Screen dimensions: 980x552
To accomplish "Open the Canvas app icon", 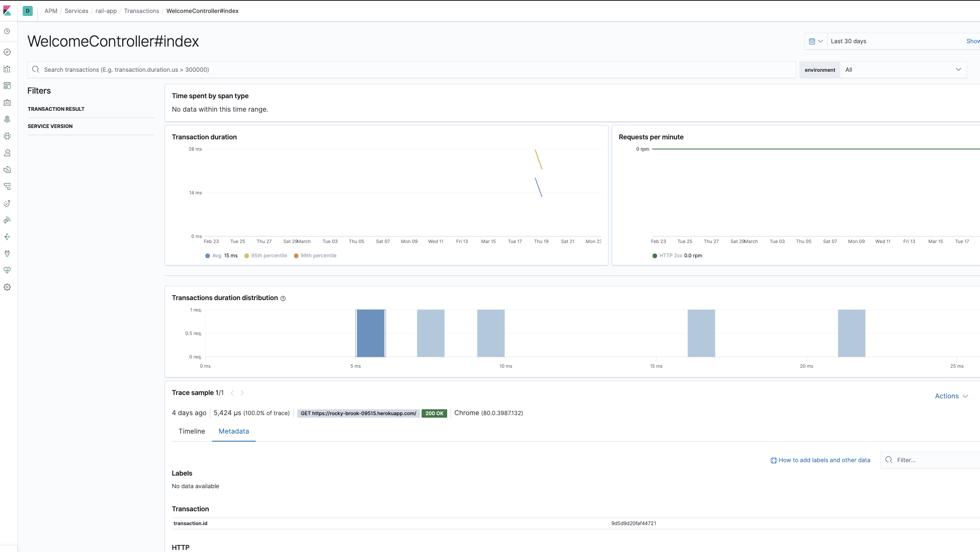I will click(7, 102).
